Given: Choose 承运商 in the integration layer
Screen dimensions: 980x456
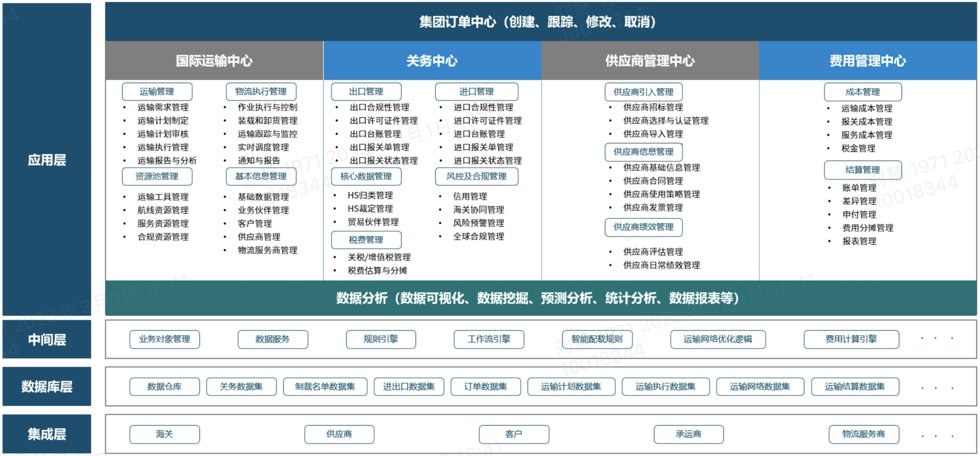Looking at the screenshot, I should pos(689,434).
